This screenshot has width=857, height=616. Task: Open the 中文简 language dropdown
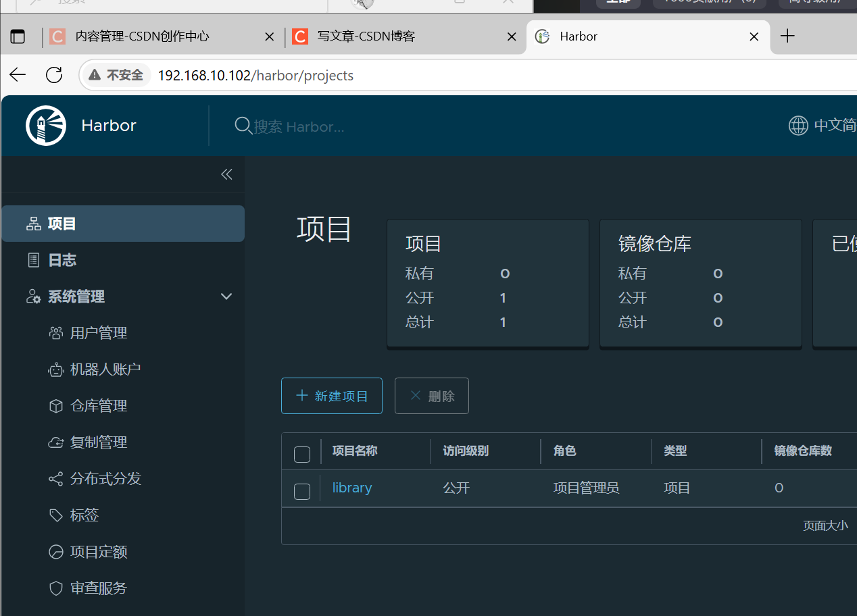click(x=823, y=126)
